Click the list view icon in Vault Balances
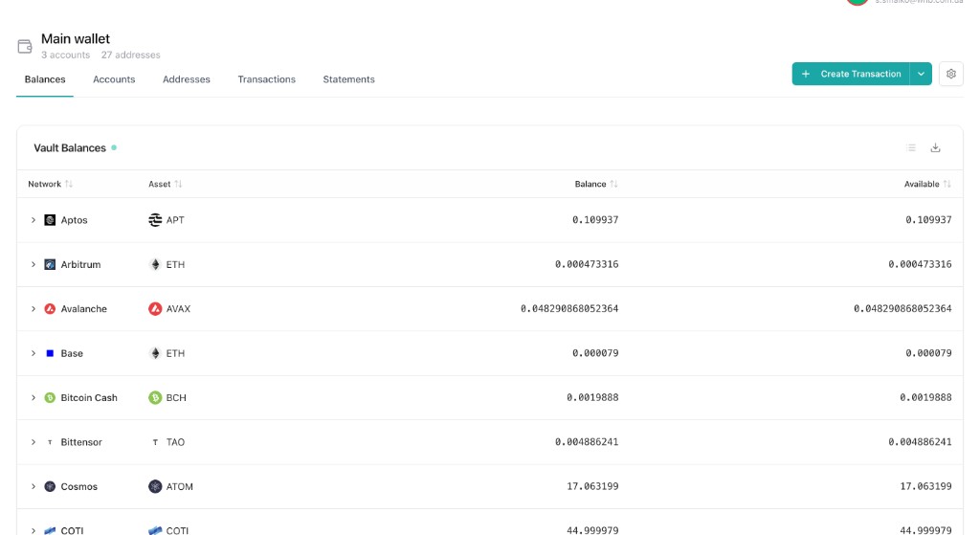 click(911, 147)
